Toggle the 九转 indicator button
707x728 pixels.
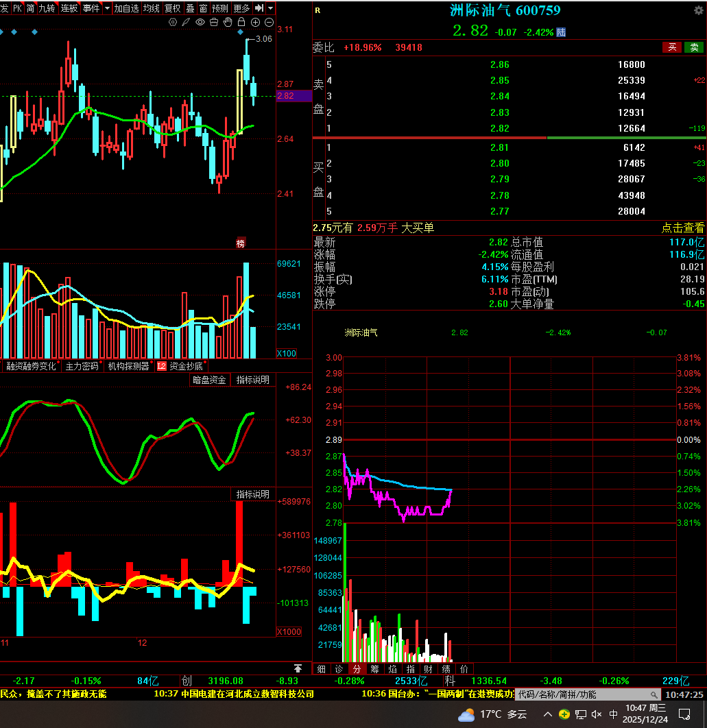click(47, 8)
